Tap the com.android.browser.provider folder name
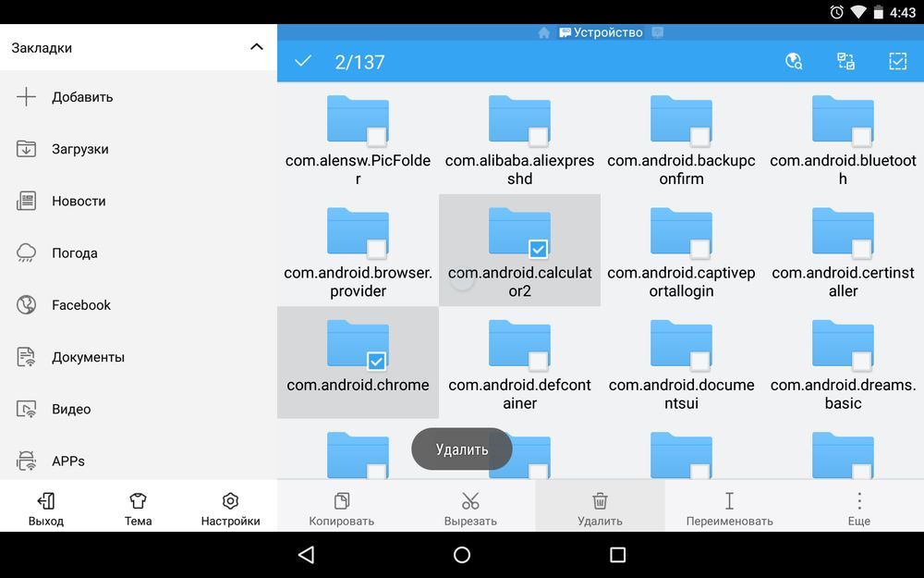 [358, 281]
